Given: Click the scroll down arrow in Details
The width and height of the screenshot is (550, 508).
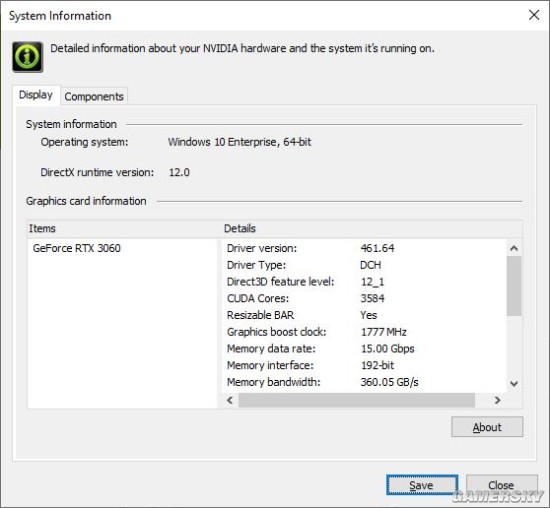Looking at the screenshot, I should pos(514,383).
